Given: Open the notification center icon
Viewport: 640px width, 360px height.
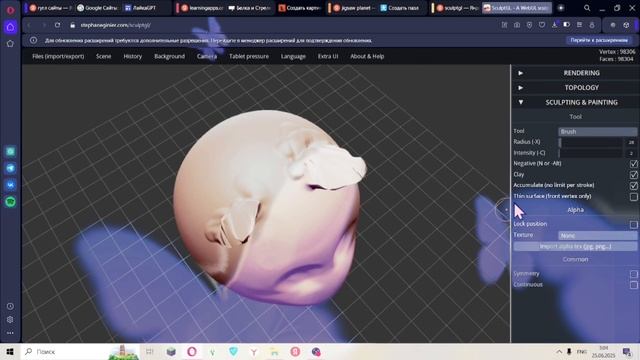Looking at the screenshot, I should tap(627, 351).
